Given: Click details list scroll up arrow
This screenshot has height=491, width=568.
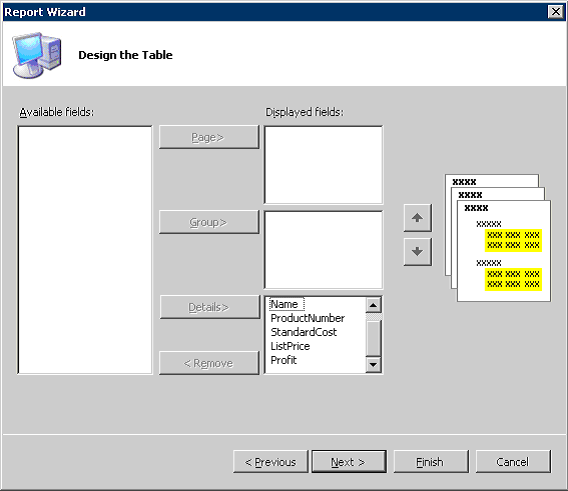Looking at the screenshot, I should coord(373,305).
